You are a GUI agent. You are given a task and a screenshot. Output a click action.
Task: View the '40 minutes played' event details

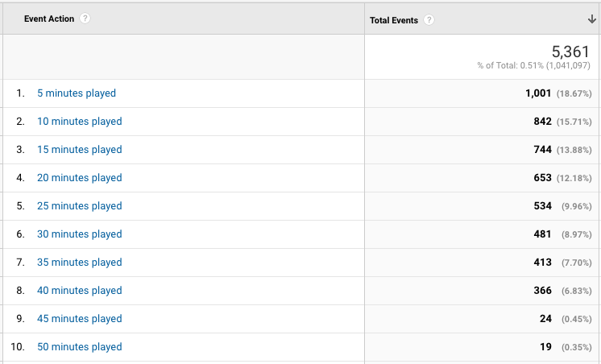[79, 291]
